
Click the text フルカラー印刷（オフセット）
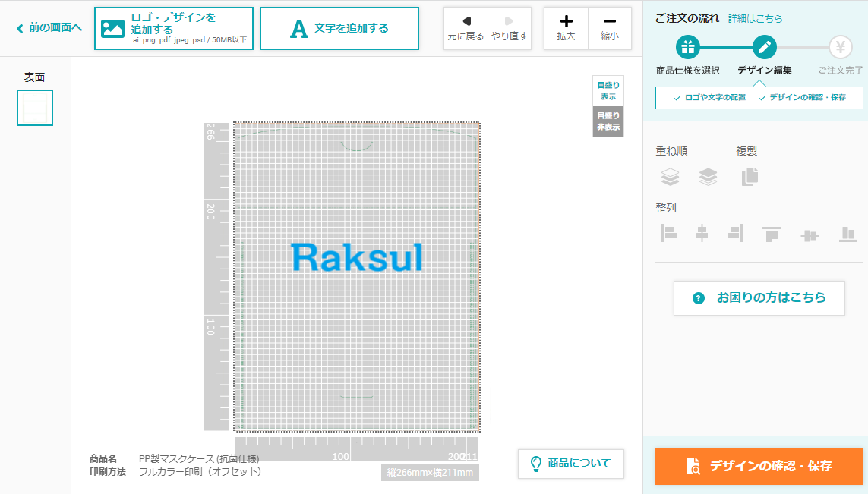200,472
